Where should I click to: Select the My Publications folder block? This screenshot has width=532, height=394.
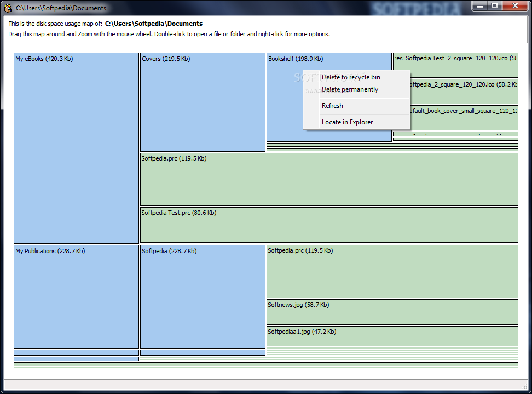click(76, 296)
